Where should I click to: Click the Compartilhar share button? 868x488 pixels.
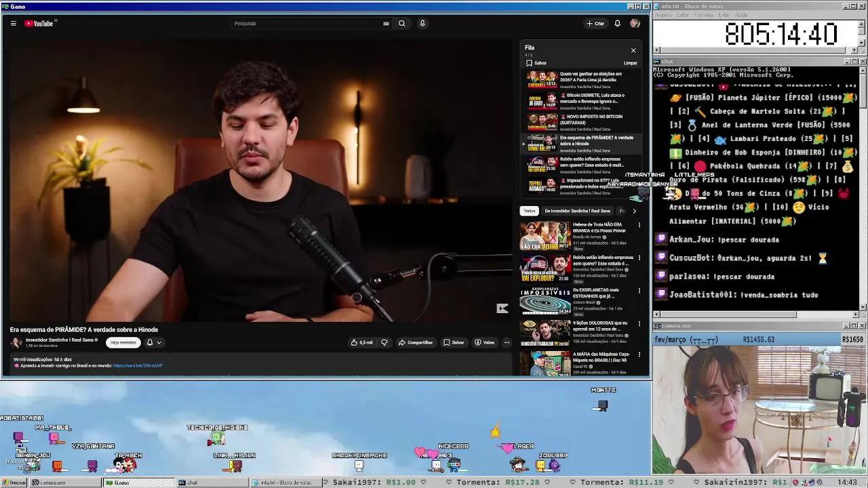[x=416, y=342]
